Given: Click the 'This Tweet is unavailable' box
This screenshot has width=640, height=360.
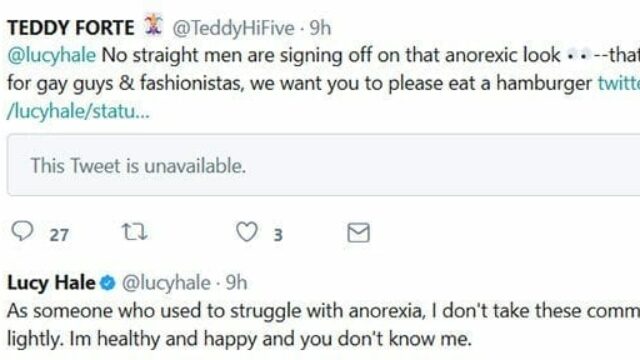Looking at the screenshot, I should [x=323, y=165].
